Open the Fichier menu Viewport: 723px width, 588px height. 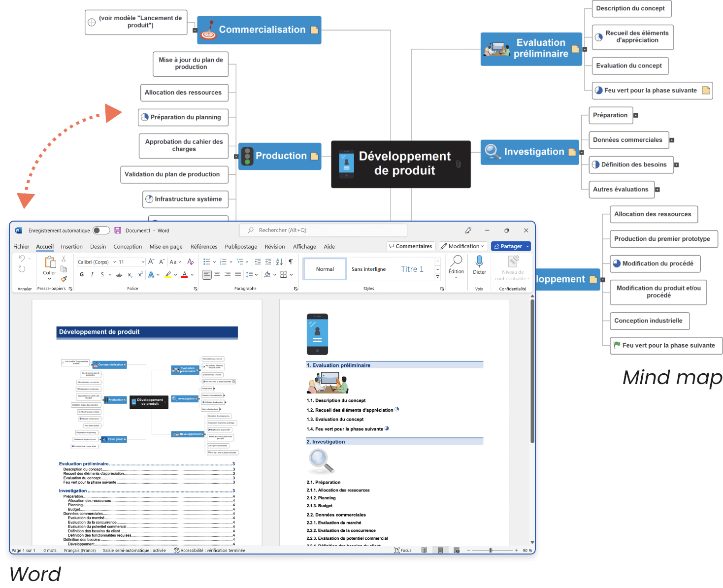point(21,247)
